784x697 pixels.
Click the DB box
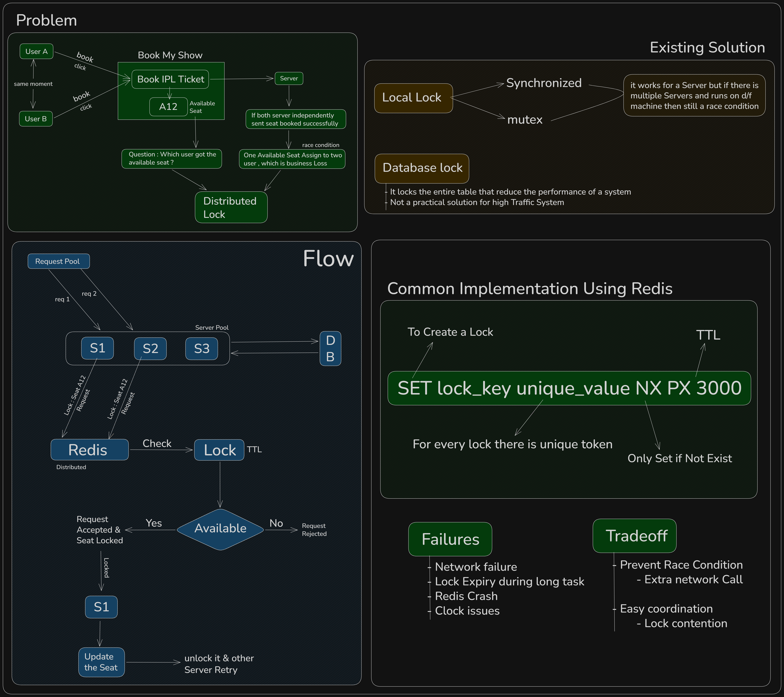[x=330, y=349]
